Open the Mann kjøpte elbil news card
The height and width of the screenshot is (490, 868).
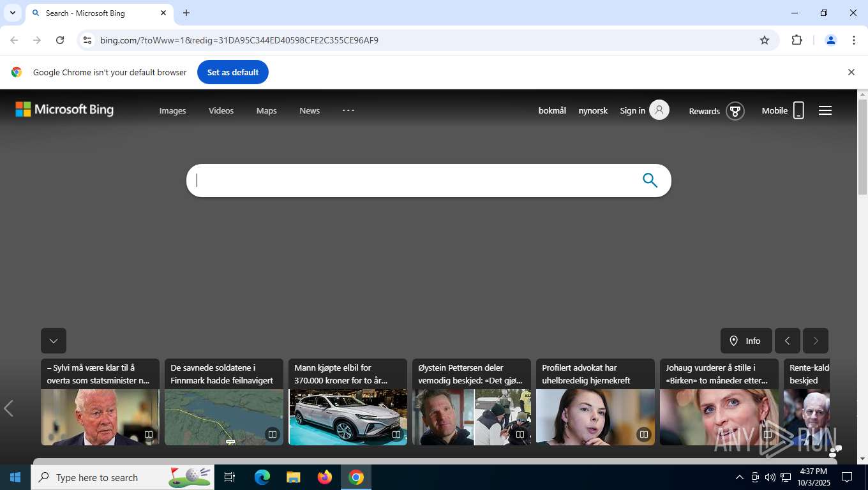pyautogui.click(x=348, y=402)
